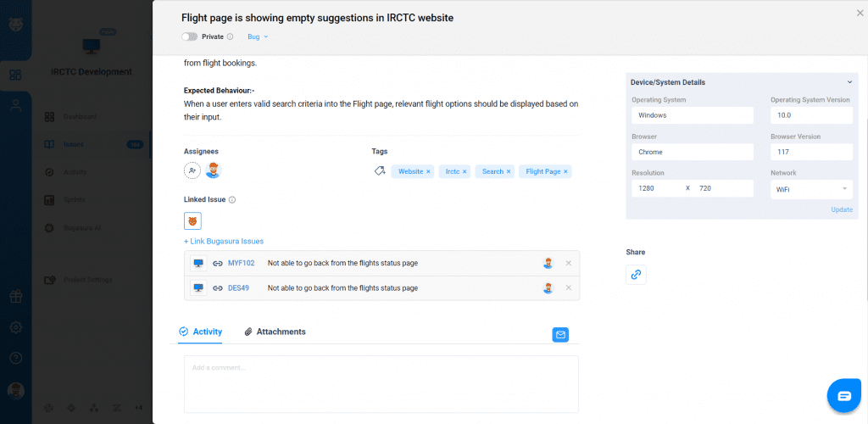
Task: Open the Bug issue type dropdown
Action: click(258, 36)
